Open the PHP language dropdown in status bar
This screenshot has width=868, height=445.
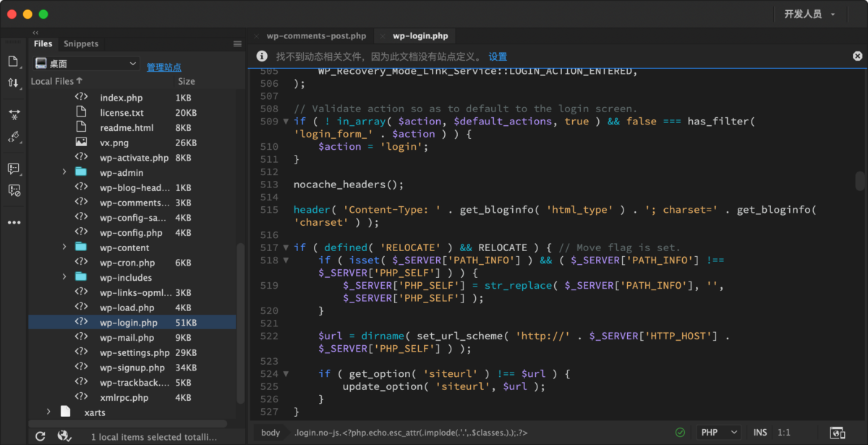(718, 433)
